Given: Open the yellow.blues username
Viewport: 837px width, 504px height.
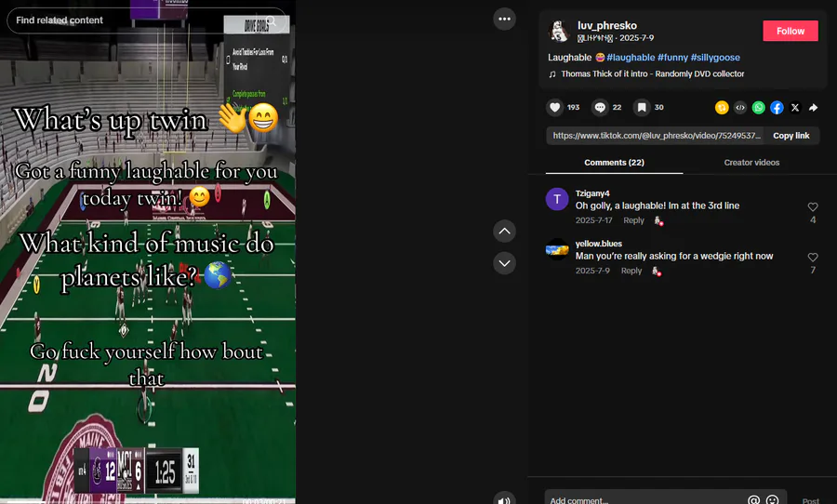Looking at the screenshot, I should pyautogui.click(x=598, y=244).
